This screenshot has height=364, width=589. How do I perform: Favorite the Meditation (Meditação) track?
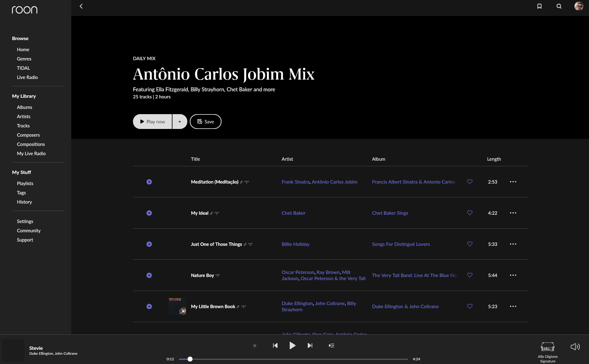click(470, 182)
